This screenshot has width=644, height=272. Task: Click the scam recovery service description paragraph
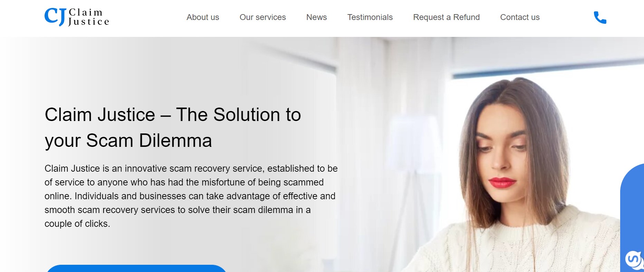pos(191,196)
